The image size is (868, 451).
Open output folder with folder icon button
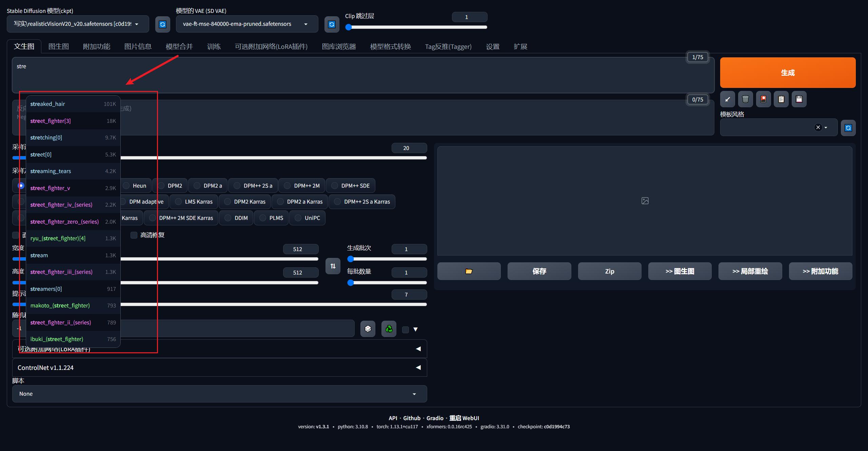469,271
